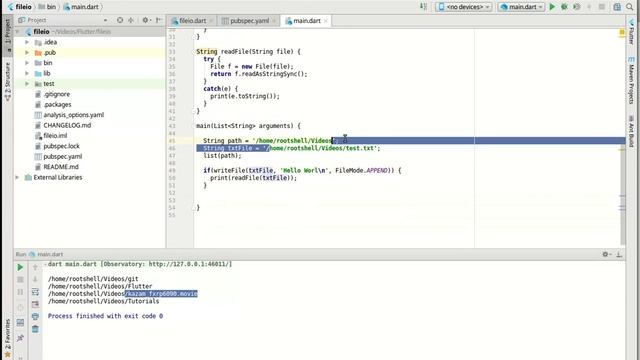Hide Run panel with the download-arrow icon
The height and width of the screenshot is (360, 640).
[x=619, y=254]
